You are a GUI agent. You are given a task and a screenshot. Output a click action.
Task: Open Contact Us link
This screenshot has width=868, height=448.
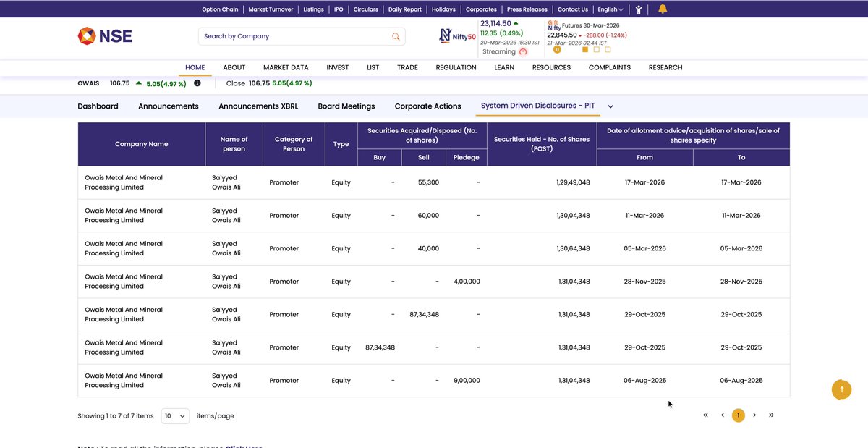click(x=573, y=9)
